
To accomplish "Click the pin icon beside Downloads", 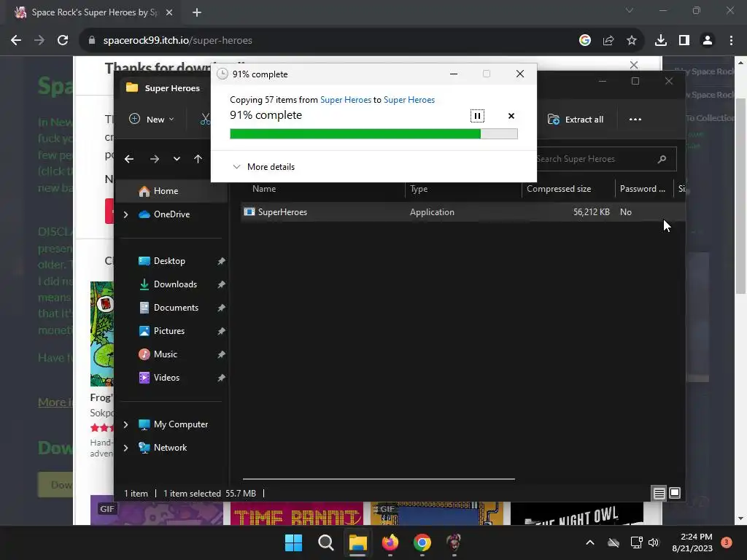I will tap(221, 284).
